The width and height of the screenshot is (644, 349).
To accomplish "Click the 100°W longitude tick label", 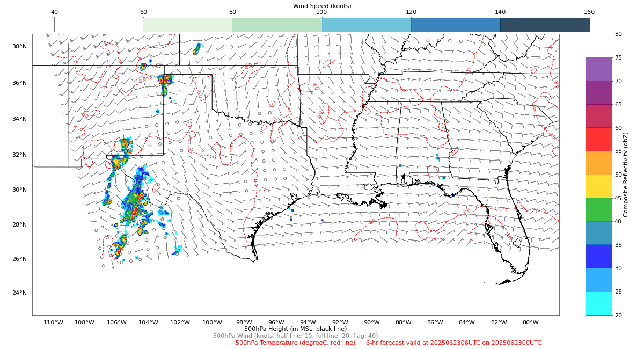I will point(212,322).
